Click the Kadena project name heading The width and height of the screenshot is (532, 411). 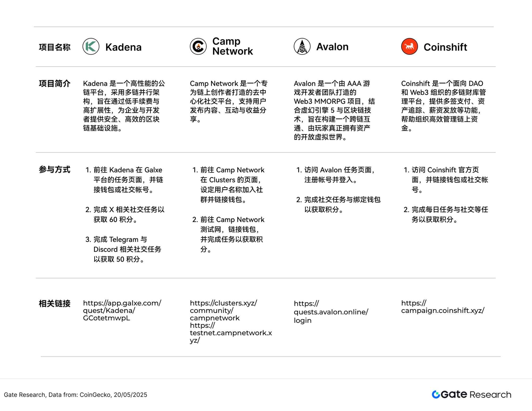tap(123, 47)
